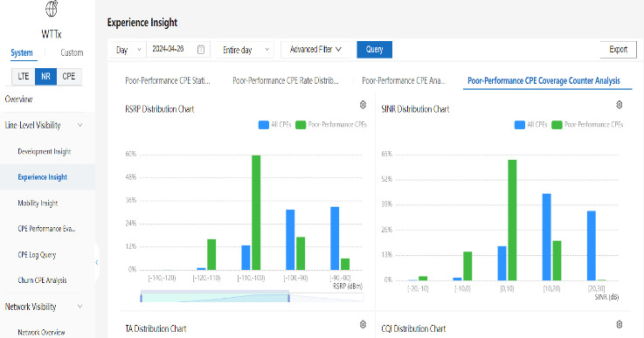Viewport: 644px width, 338px height.
Task: Open the Day granularity dropdown
Action: [x=128, y=50]
